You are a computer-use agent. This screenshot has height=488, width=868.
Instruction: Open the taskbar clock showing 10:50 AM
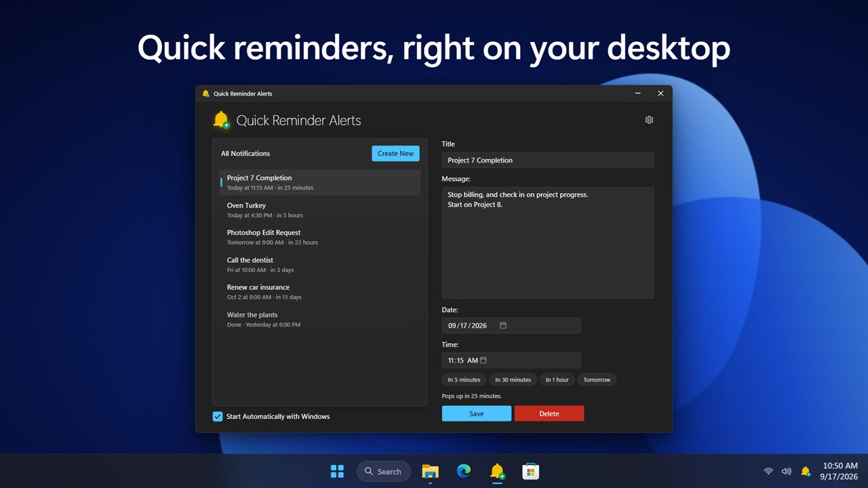coord(840,471)
